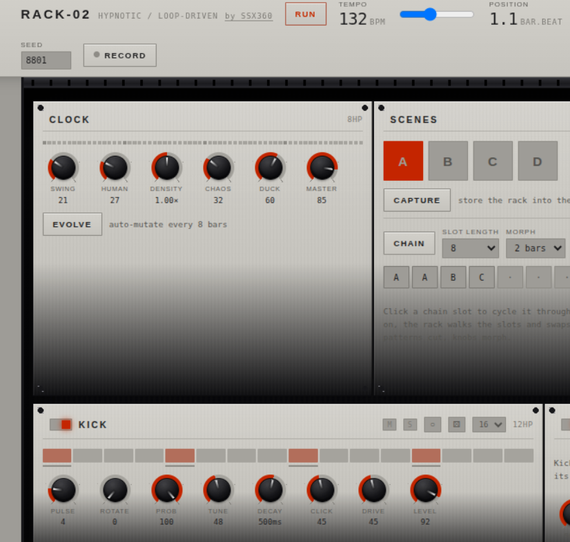Open the by SSX360 author link
This screenshot has width=570, height=542.
pyautogui.click(x=249, y=16)
